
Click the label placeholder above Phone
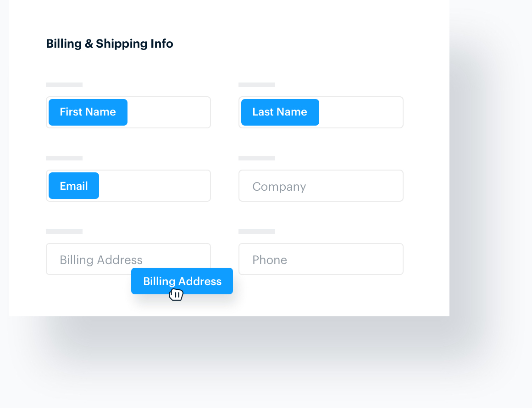click(257, 231)
